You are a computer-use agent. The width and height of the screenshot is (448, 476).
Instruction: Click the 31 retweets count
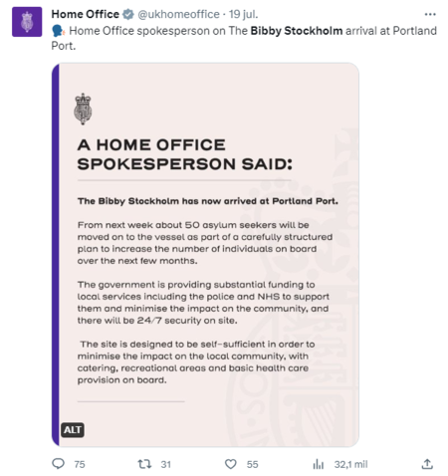[166, 464]
